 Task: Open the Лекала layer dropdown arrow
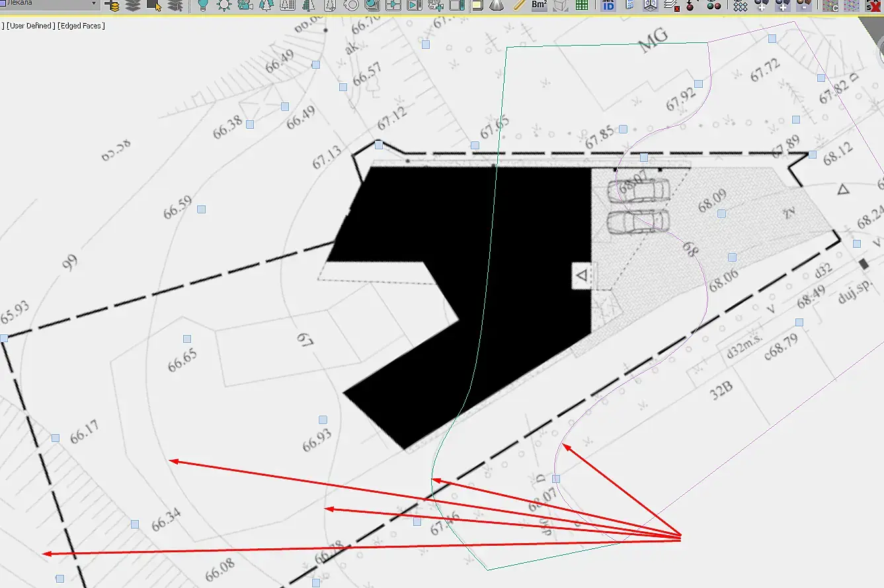[94, 4]
